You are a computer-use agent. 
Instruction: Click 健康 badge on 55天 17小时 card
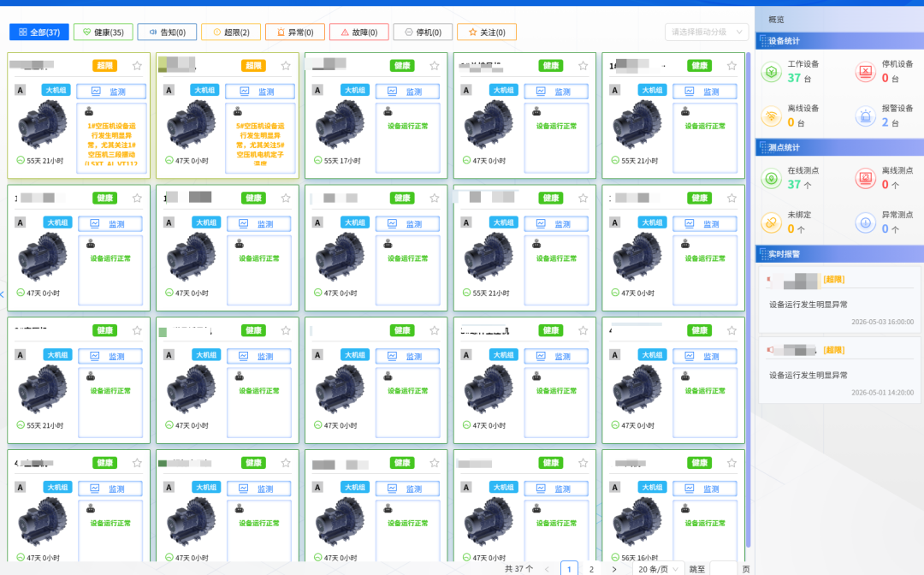coord(402,66)
